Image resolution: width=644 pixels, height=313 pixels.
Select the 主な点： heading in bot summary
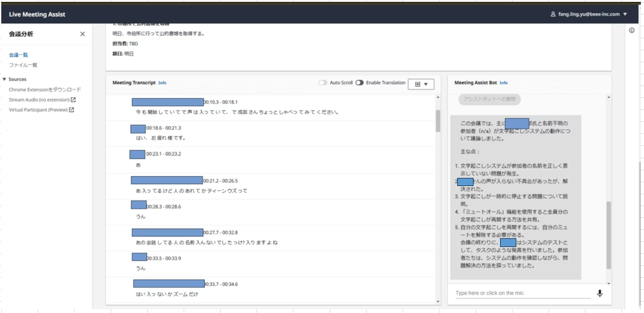470,151
